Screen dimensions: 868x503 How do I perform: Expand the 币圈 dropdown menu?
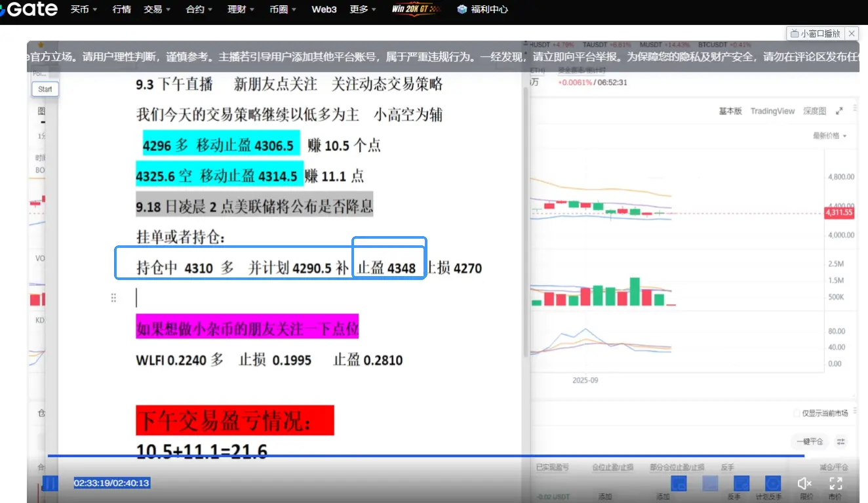(x=283, y=10)
